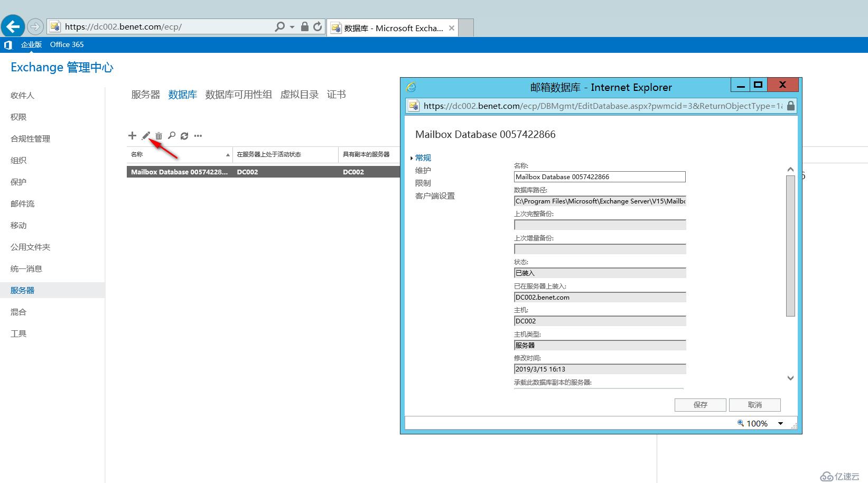Click the main browser address bar URL
868x483 pixels.
pyautogui.click(x=123, y=26)
